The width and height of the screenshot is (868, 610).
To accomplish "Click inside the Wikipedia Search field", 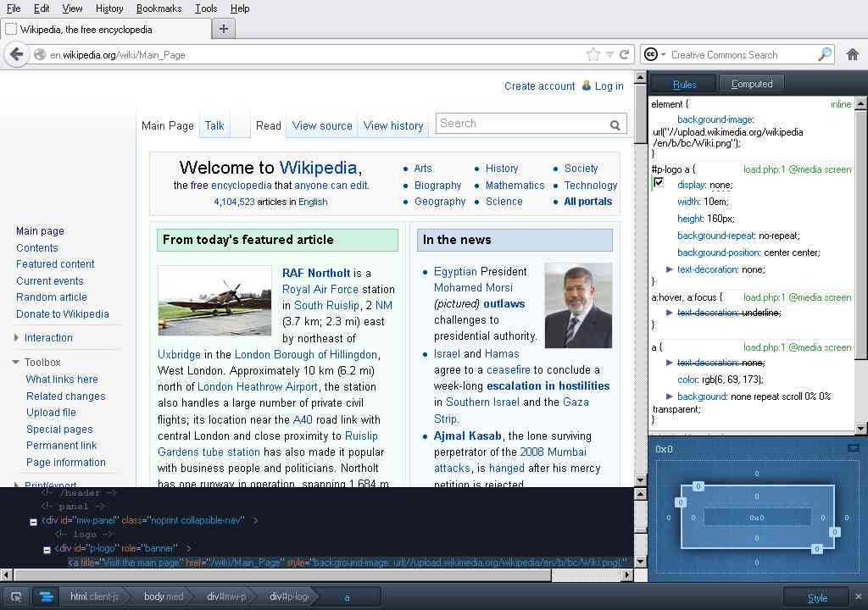I will [522, 124].
